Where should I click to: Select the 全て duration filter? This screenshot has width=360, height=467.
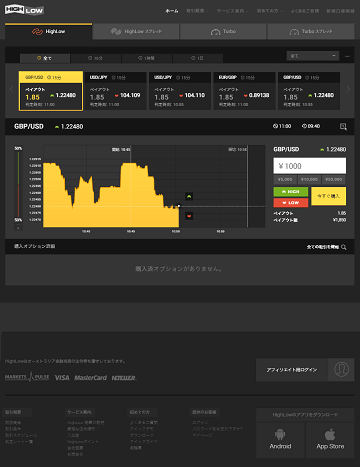pos(45,58)
